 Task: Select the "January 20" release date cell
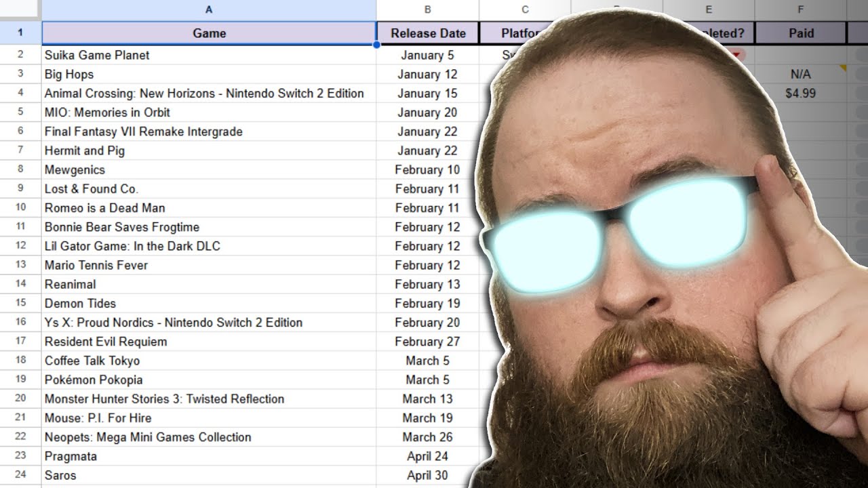428,112
